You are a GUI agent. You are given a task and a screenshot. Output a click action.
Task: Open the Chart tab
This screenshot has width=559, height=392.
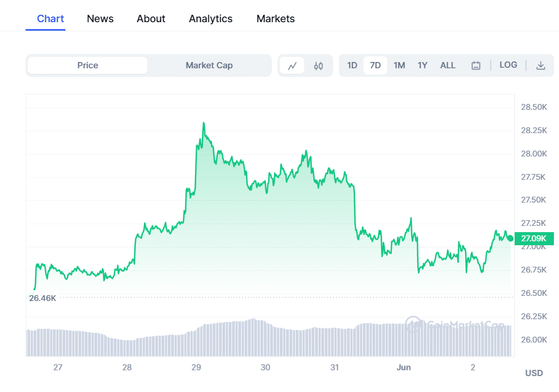coord(50,19)
